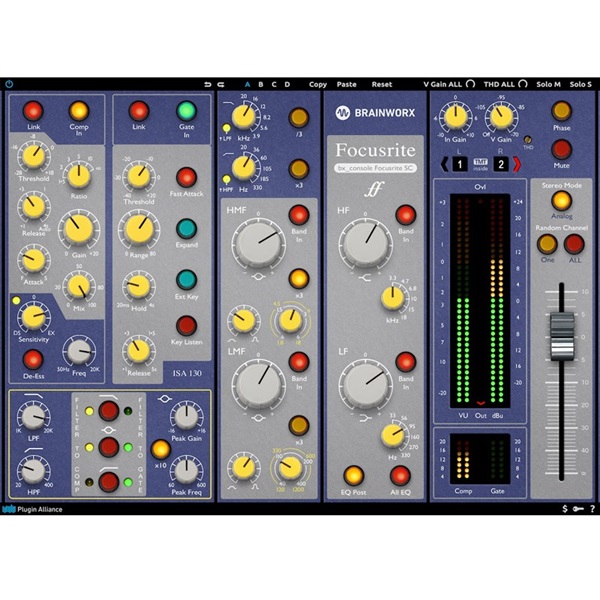
Task: Click the red right arrow next to channel 2
Action: click(x=517, y=163)
